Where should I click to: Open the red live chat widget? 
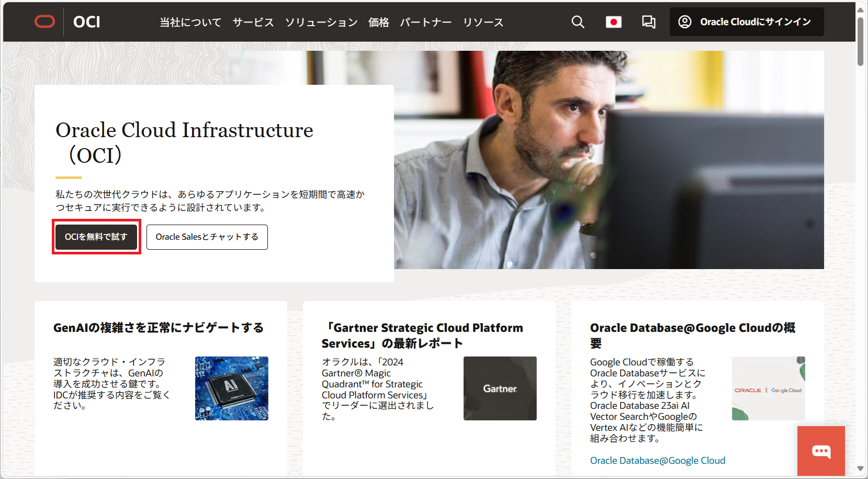pyautogui.click(x=821, y=451)
